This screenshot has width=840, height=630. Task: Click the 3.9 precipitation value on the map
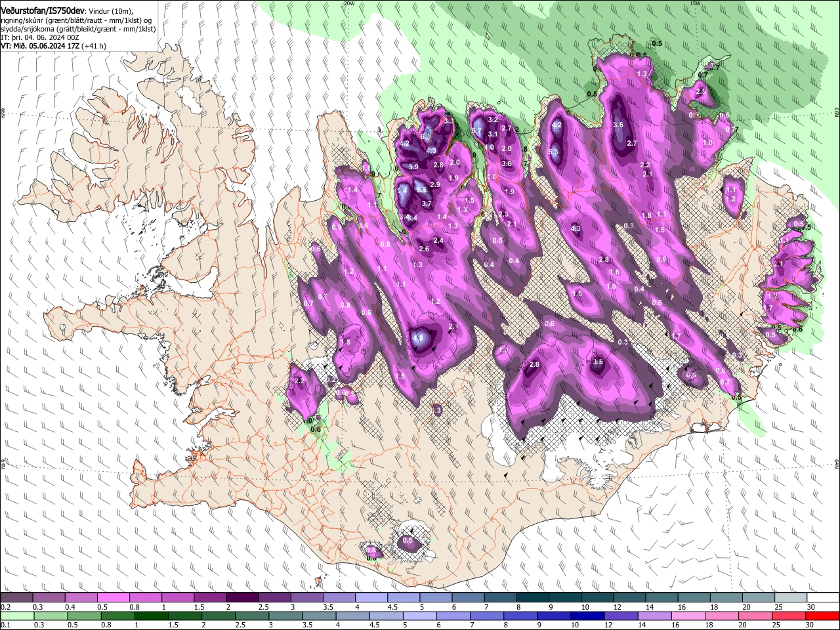pos(413,167)
